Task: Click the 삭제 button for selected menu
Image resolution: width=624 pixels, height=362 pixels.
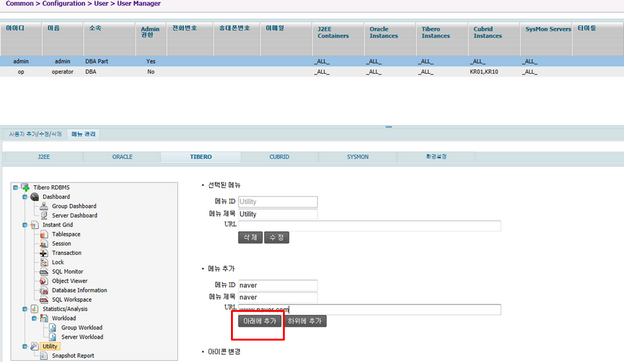Action: [250, 237]
